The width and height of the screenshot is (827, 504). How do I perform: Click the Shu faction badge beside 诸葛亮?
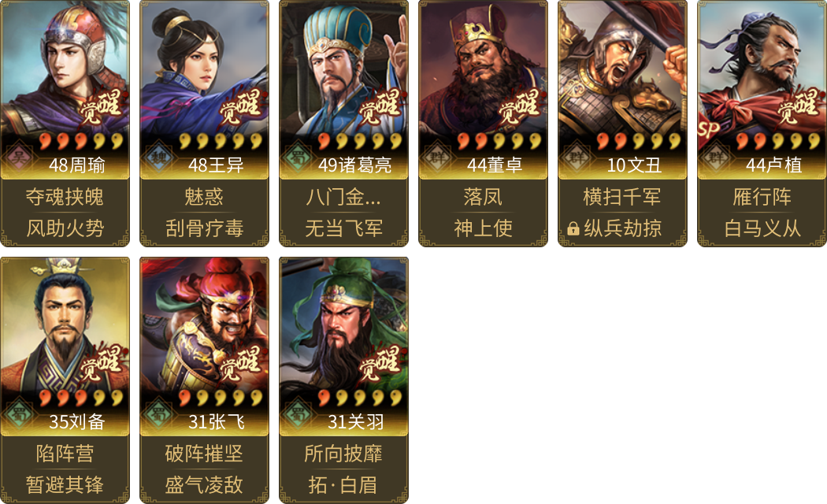(x=298, y=157)
